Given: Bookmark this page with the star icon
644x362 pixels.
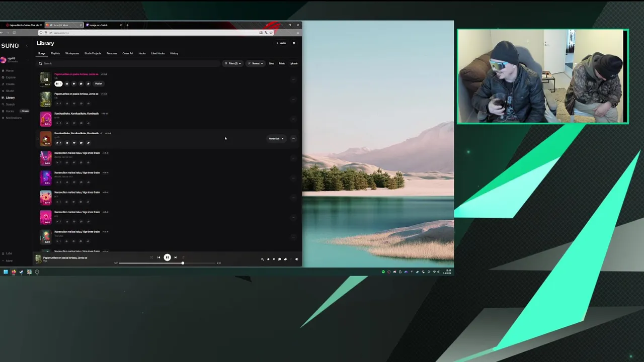Looking at the screenshot, I should [x=271, y=33].
